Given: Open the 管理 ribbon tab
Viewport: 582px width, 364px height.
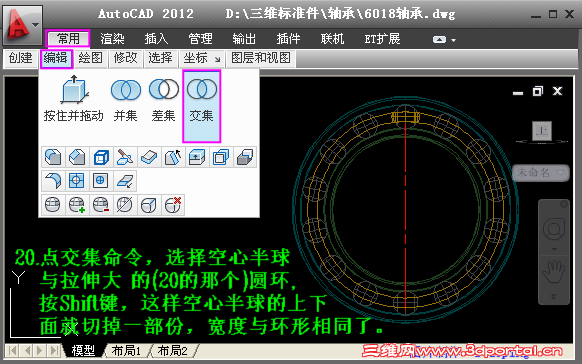Looking at the screenshot, I should click(200, 39).
